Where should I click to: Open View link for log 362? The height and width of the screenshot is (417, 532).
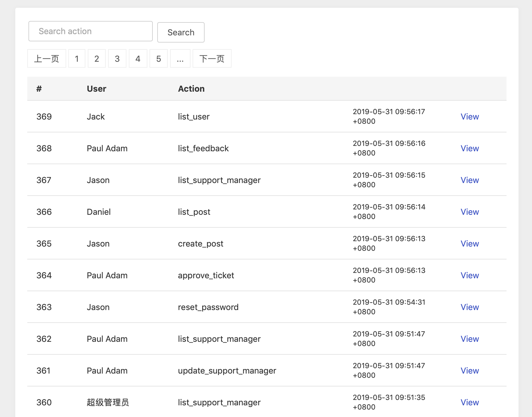470,339
